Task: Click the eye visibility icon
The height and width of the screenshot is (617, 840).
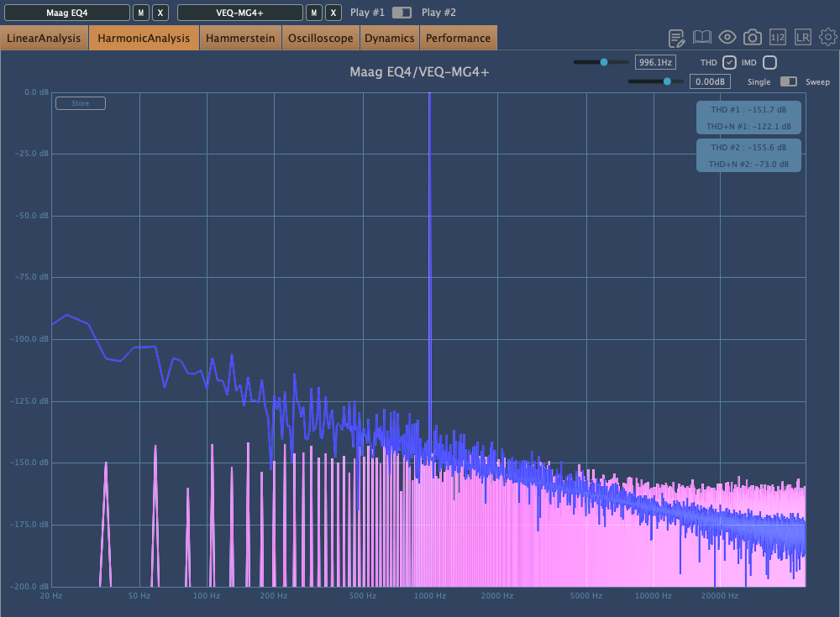Action: pos(727,38)
